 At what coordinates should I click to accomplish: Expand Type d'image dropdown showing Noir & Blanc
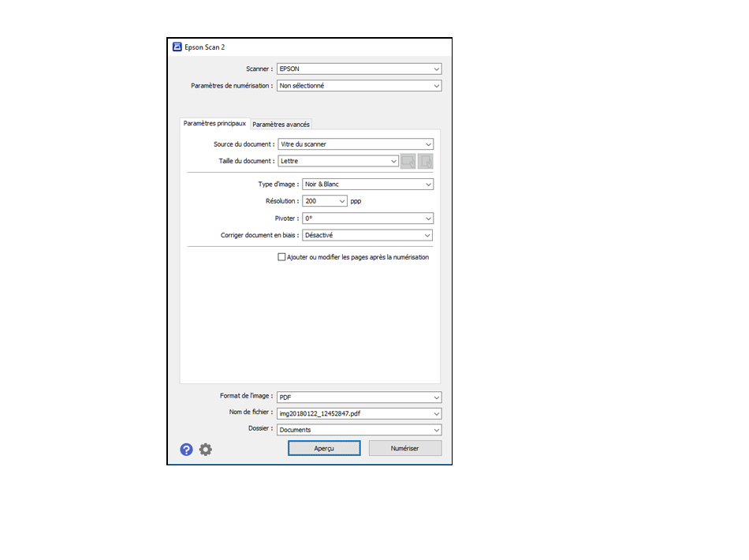pos(368,184)
